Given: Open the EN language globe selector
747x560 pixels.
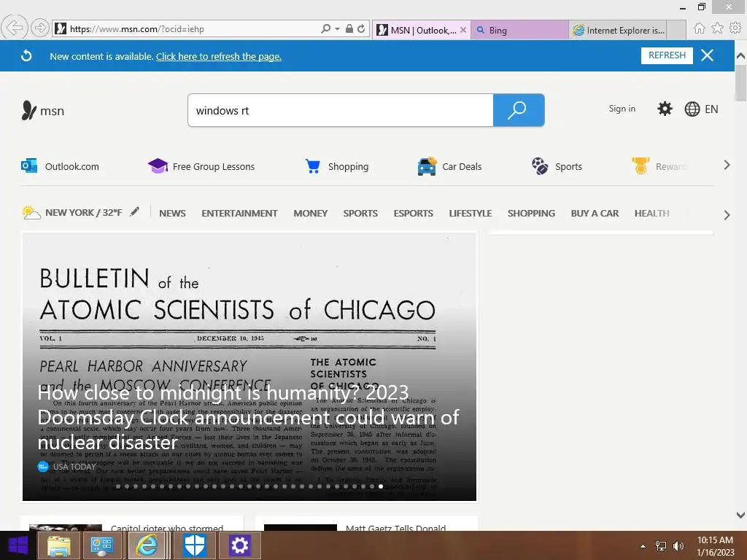Looking at the screenshot, I should click(701, 109).
